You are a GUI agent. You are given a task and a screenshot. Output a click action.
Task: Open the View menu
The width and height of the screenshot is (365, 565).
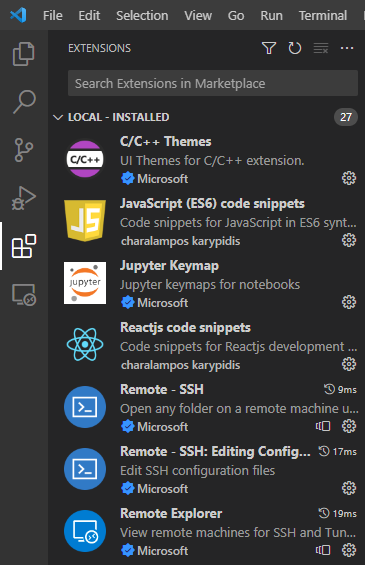(x=198, y=15)
